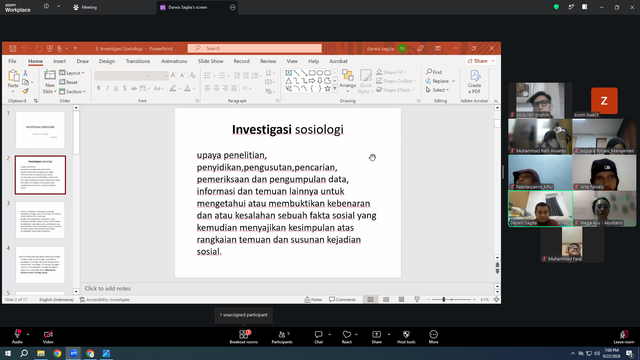The image size is (640, 360).
Task: Click the Cut scissors icon
Action: (25, 73)
